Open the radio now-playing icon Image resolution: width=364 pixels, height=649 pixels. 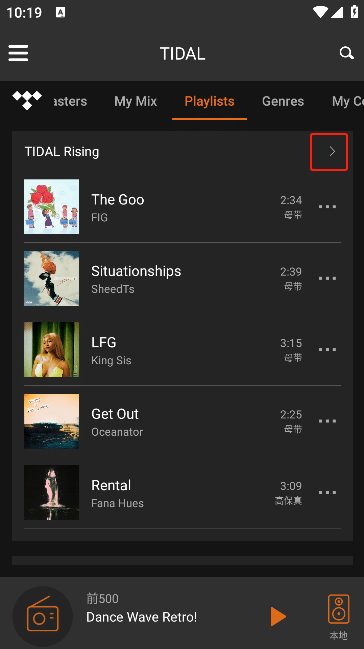43,616
